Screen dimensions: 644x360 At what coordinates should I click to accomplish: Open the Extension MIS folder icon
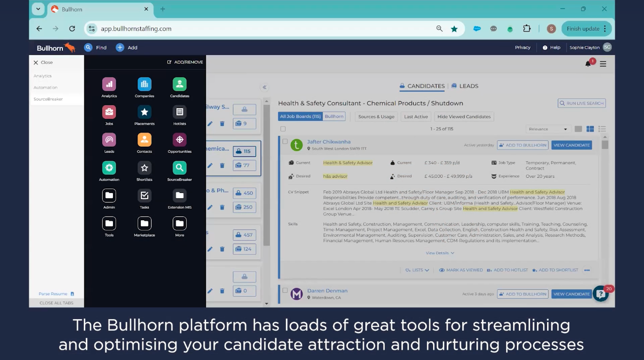click(180, 195)
